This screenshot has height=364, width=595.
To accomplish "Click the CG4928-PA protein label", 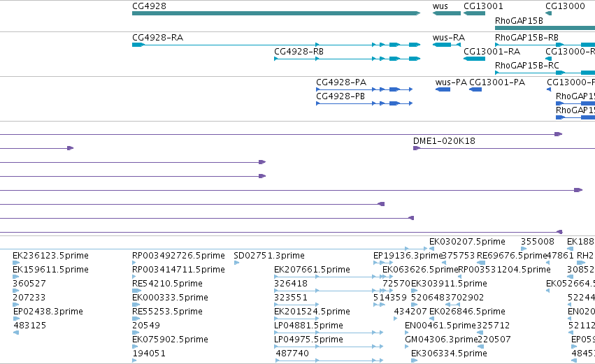I will point(341,82).
